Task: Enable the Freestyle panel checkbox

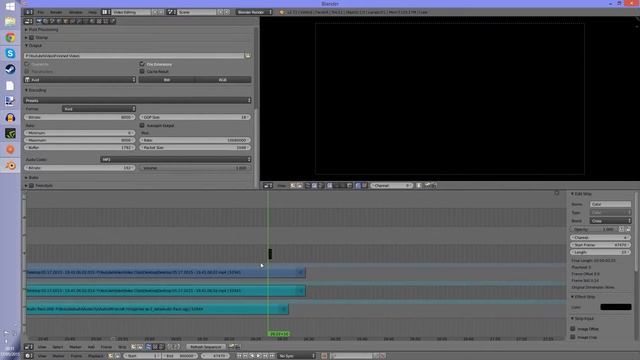Action: tap(31, 185)
